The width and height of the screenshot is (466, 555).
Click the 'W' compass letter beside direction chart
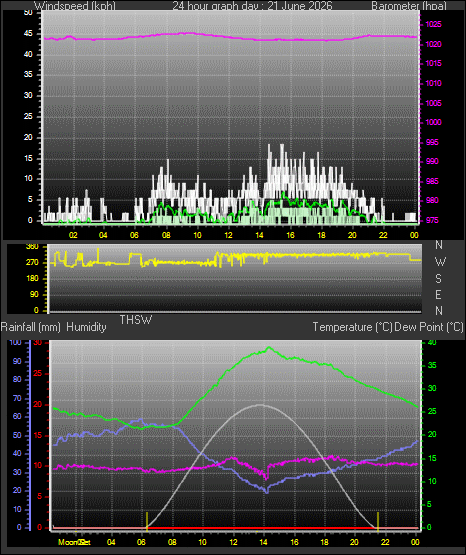click(440, 262)
